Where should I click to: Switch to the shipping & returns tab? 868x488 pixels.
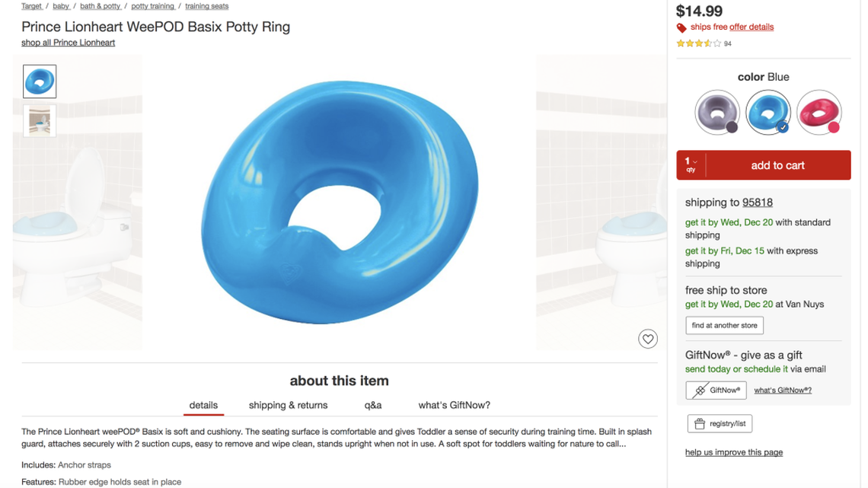[287, 405]
